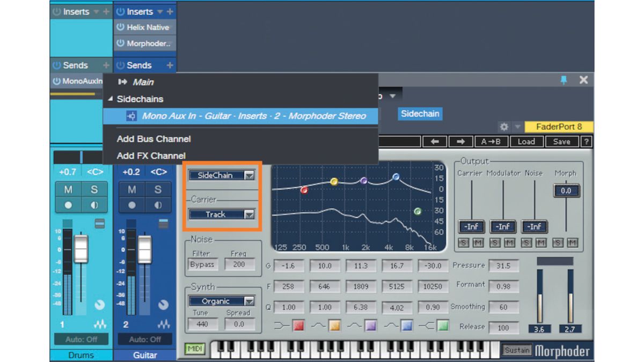This screenshot has height=362, width=644.
Task: Click the Noise Freq value field
Action: (x=239, y=264)
